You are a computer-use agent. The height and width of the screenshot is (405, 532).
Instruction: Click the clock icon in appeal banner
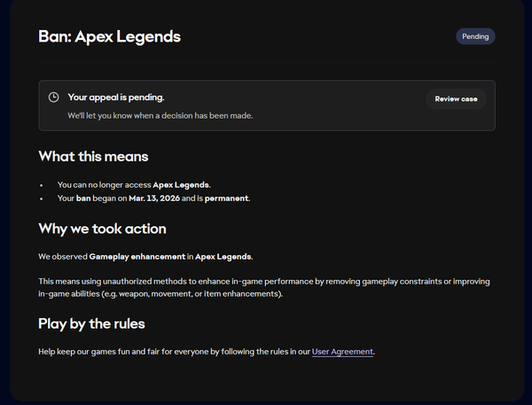click(53, 97)
